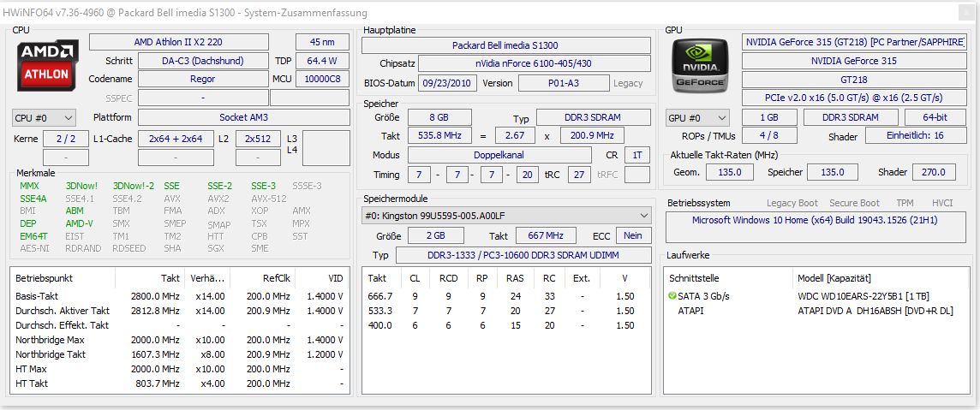Click the Doppelkanal mode field

(499, 155)
